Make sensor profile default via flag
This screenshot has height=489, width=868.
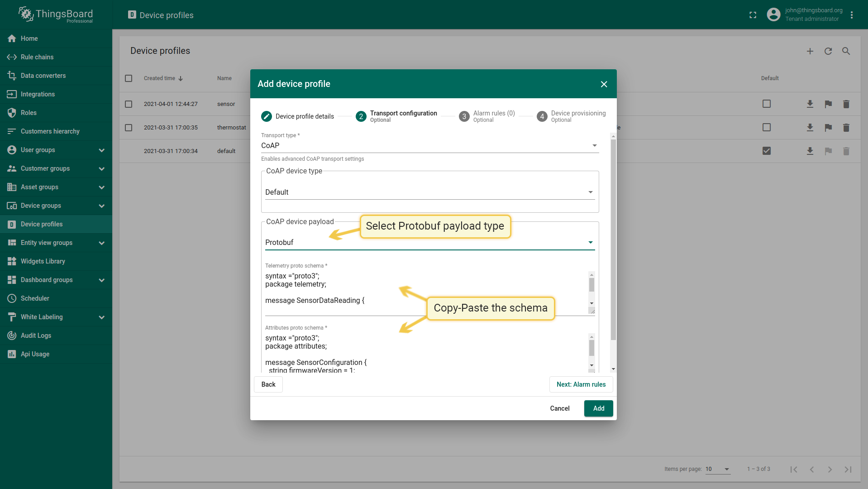[828, 104]
